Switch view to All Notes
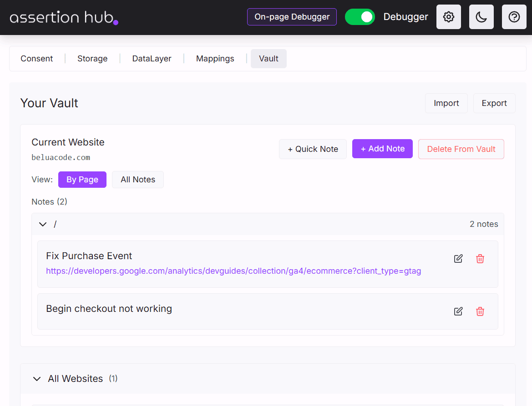Viewport: 532px width, 406px height. point(137,180)
